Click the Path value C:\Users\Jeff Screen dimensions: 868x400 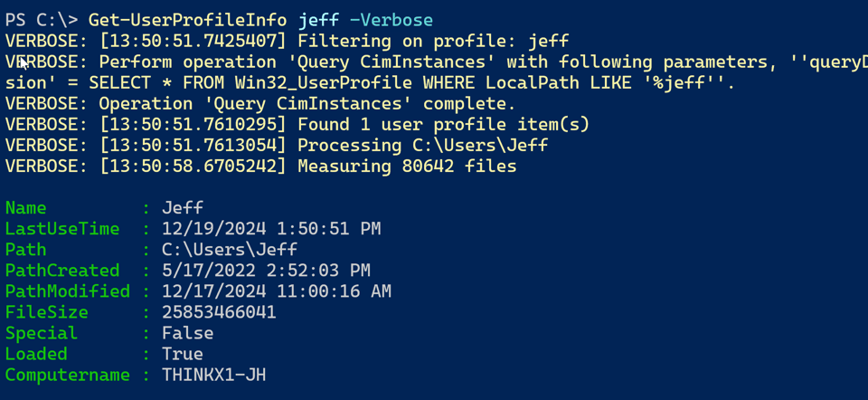[x=230, y=250]
